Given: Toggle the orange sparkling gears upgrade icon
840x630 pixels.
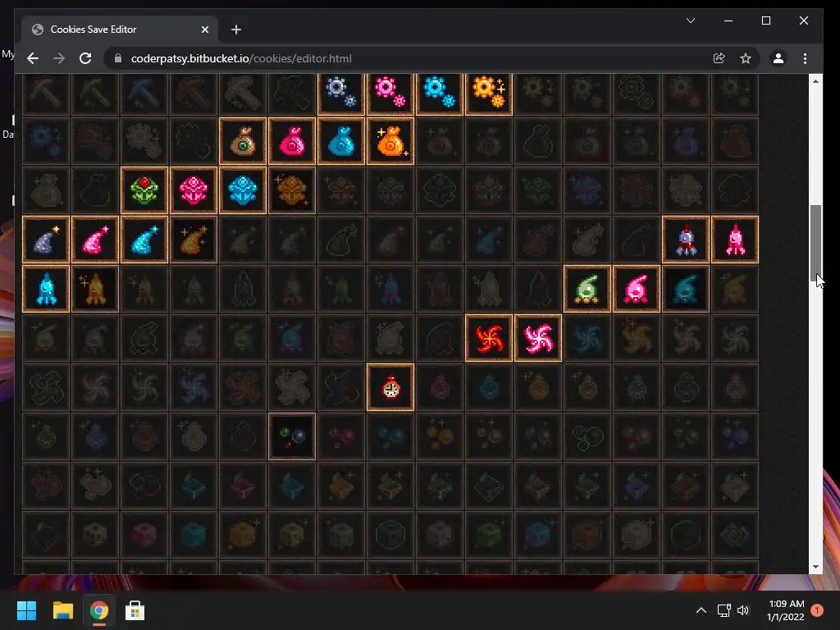Looking at the screenshot, I should tap(489, 94).
